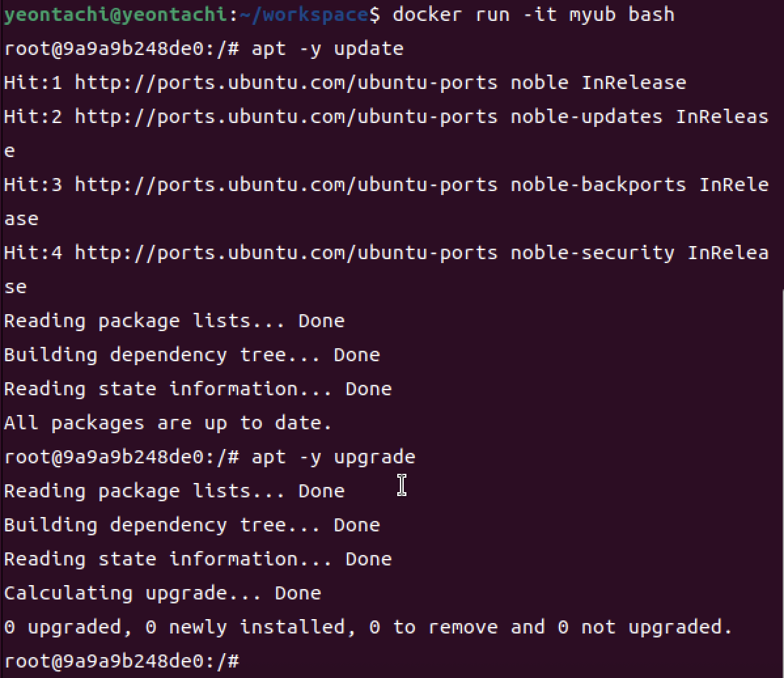Screen dimensions: 784x678
Task: Click the wrapped 'ase' text below Hit:3
Action: [22, 219]
